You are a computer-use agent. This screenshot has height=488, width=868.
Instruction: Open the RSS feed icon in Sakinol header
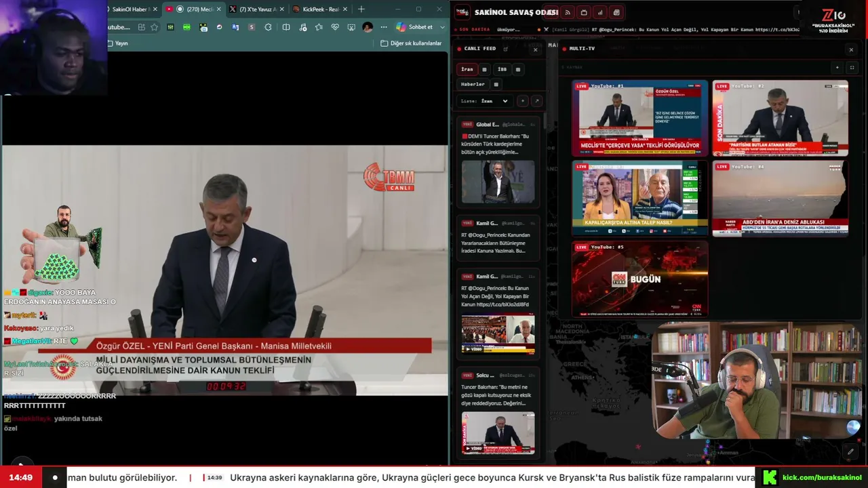tap(568, 12)
